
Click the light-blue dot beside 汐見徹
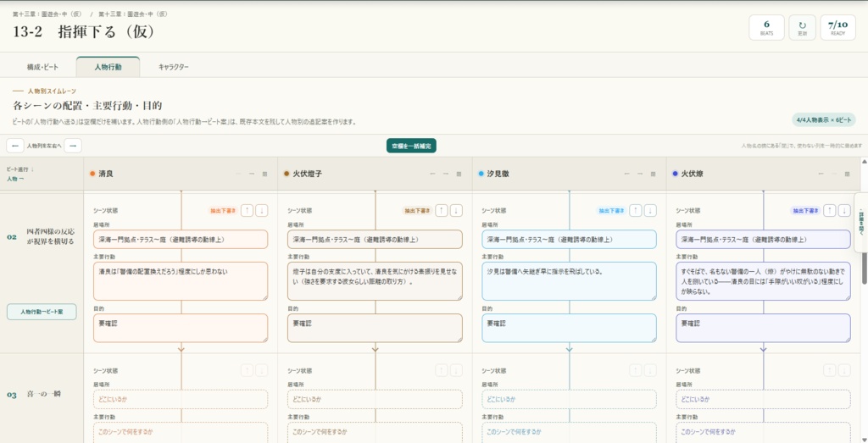(481, 174)
